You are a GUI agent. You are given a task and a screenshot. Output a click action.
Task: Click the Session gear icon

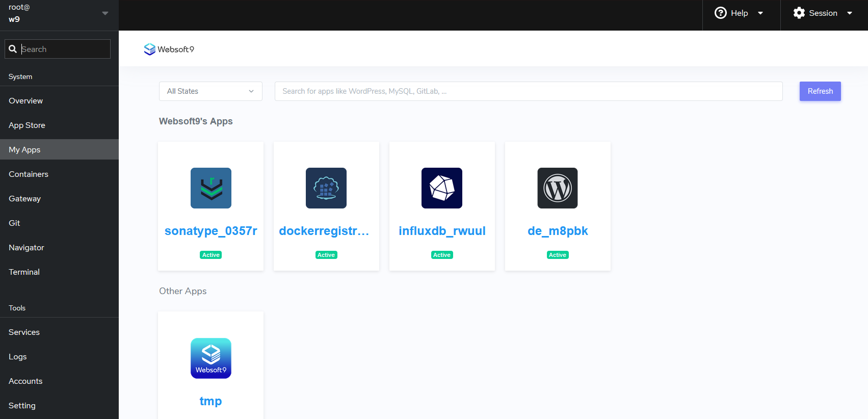(x=799, y=13)
